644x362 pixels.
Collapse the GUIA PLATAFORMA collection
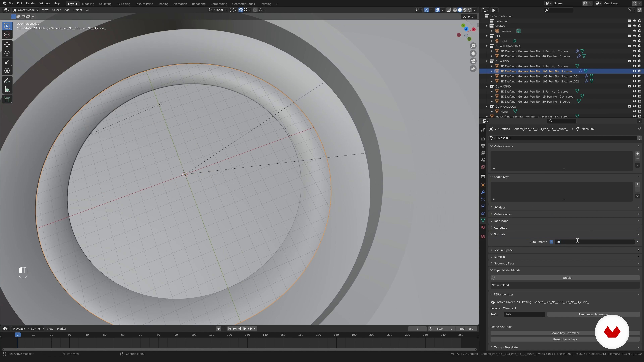(x=487, y=46)
